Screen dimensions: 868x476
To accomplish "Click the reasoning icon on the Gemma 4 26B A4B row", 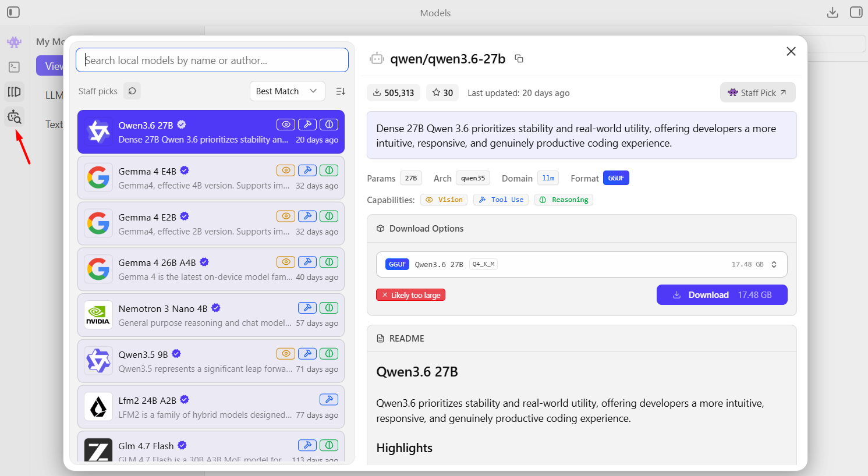I will point(329,262).
